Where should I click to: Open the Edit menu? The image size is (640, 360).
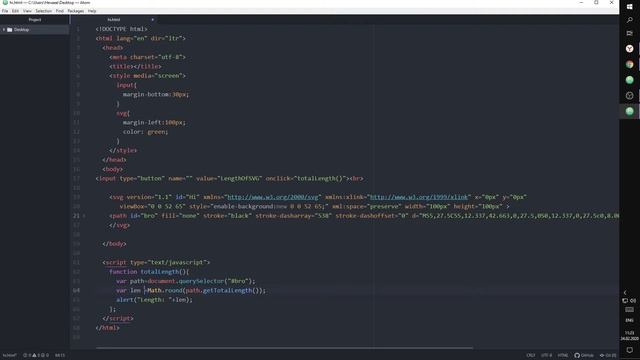16,11
